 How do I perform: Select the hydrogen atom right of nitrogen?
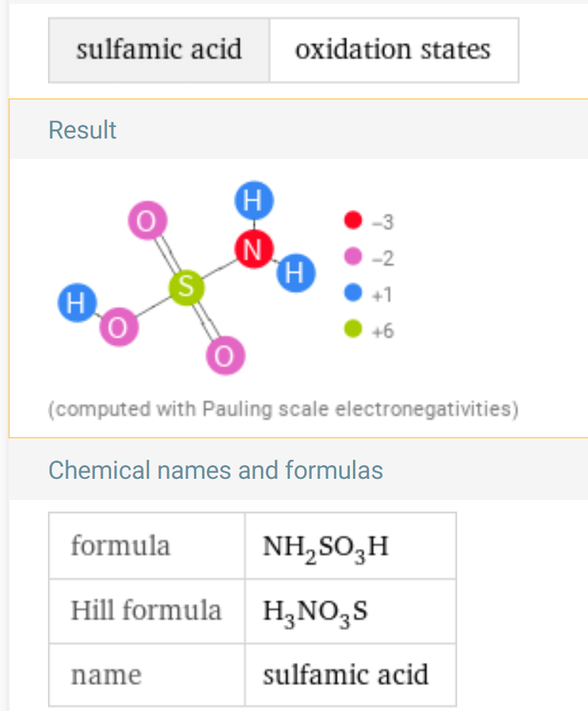coord(295,273)
